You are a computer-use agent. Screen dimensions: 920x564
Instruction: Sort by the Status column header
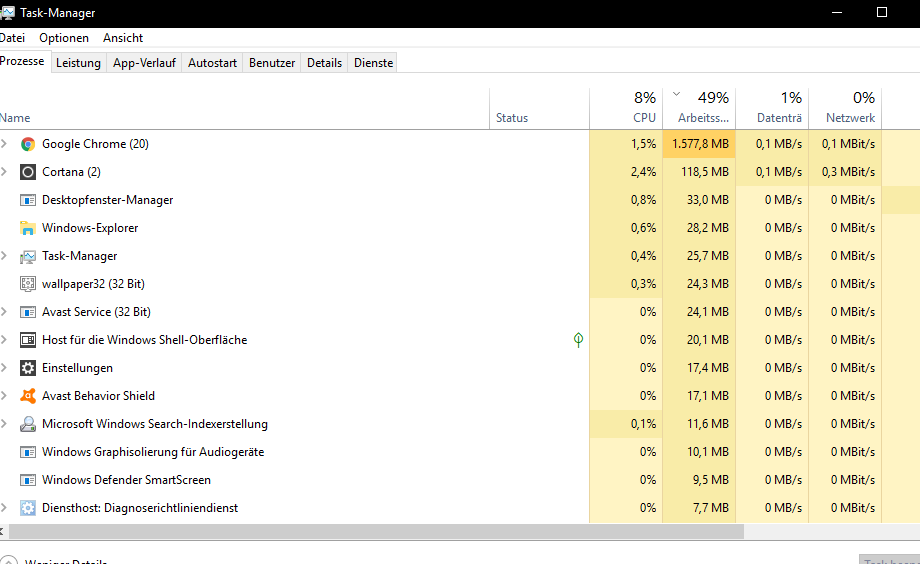coord(539,109)
